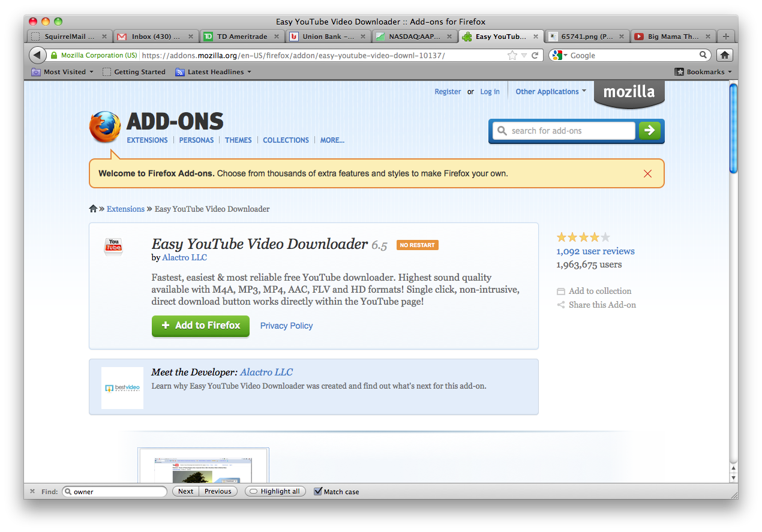Click the bestvideo developer logo

click(x=122, y=388)
